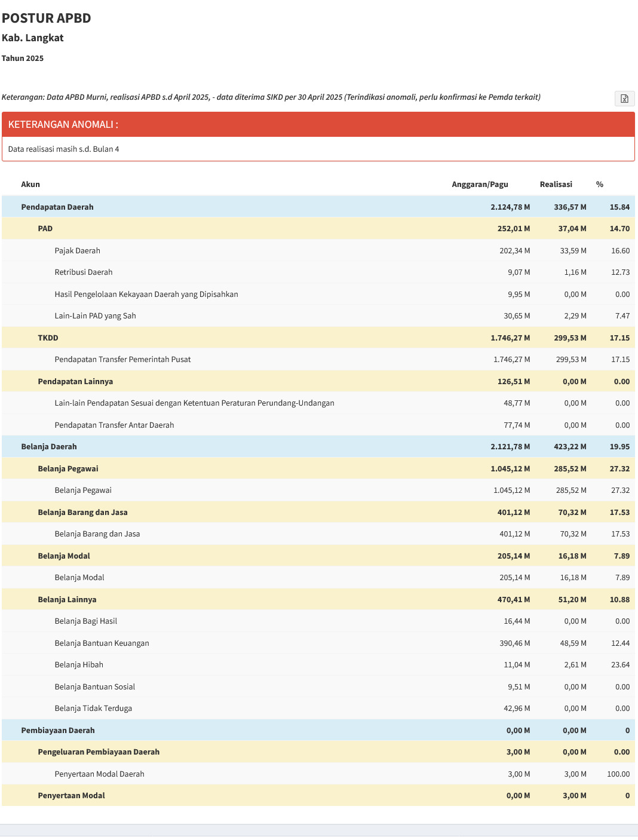This screenshot has width=638, height=840.
Task: Click the Akun column header
Action: click(30, 185)
